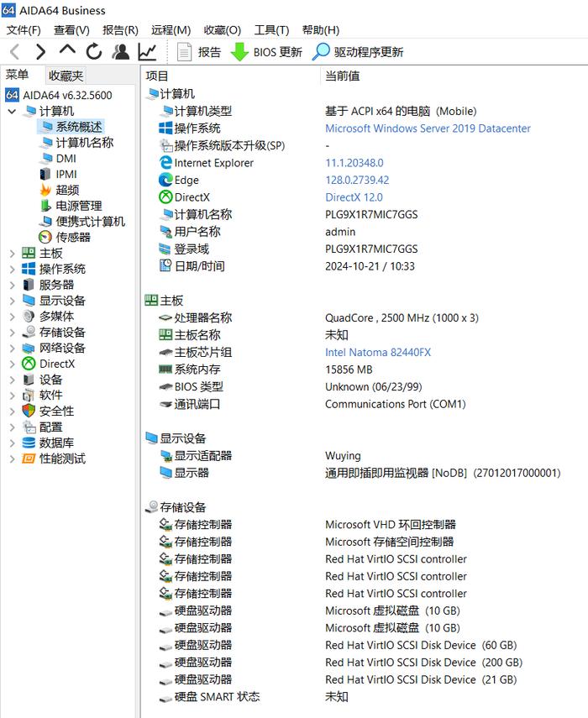Open the 查看(V) menu

click(71, 30)
